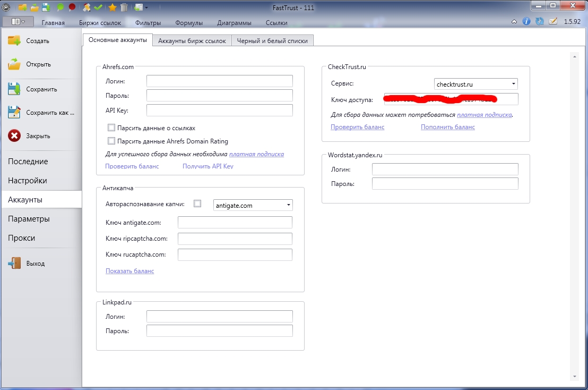
Task: Click the Выход door icon in the sidebar
Action: 14,263
